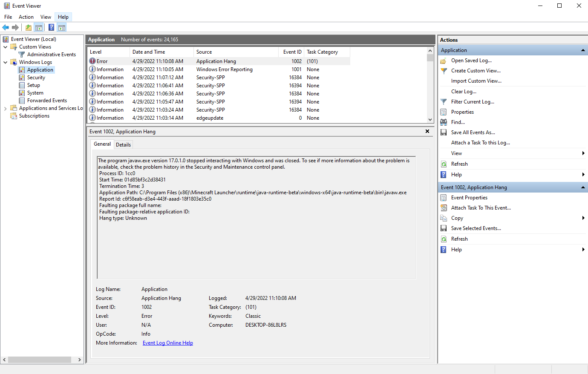Click the Event Properties icon in Actions
This screenshot has height=374, width=588.
(444, 198)
